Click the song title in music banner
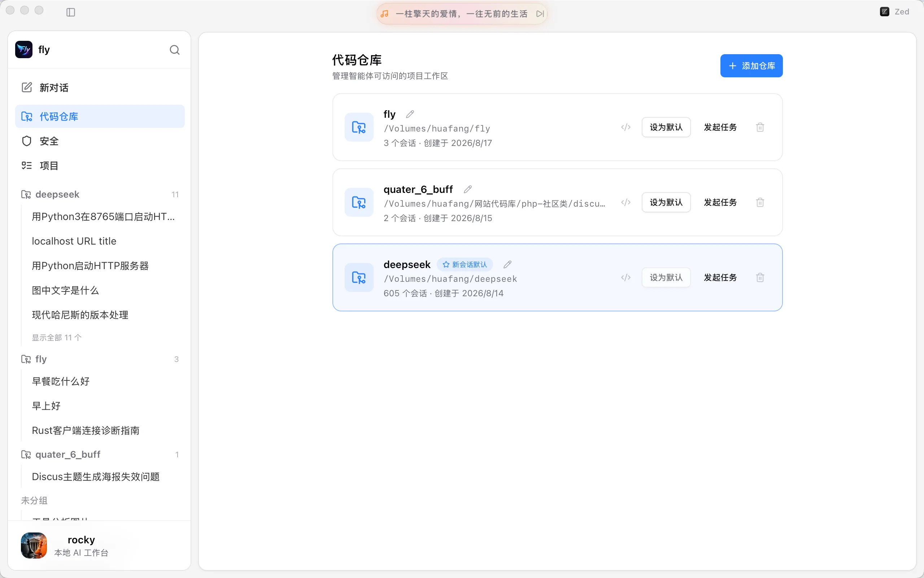 click(462, 14)
